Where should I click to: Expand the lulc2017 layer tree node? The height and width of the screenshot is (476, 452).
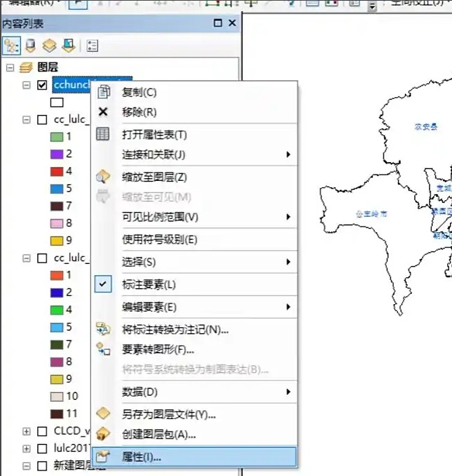[26, 448]
